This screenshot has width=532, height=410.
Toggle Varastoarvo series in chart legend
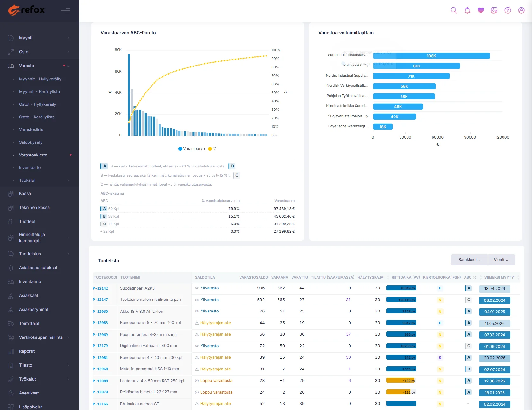point(192,149)
